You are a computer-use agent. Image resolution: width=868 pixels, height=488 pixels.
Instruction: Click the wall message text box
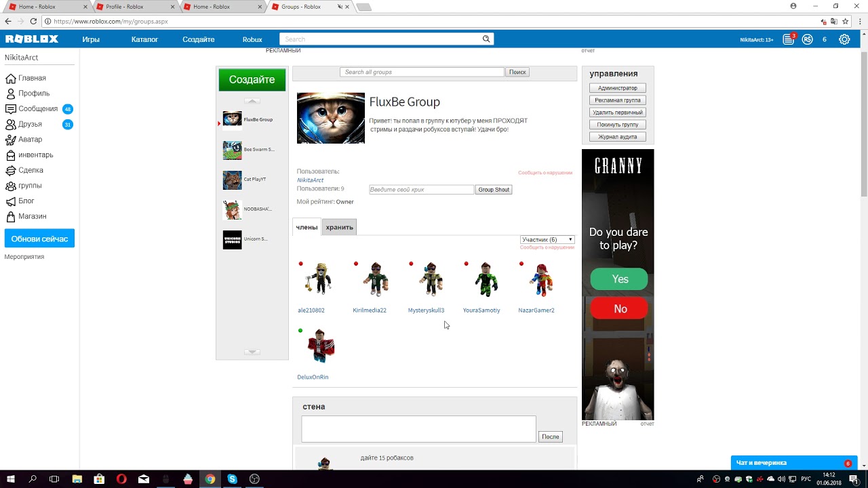pos(418,429)
